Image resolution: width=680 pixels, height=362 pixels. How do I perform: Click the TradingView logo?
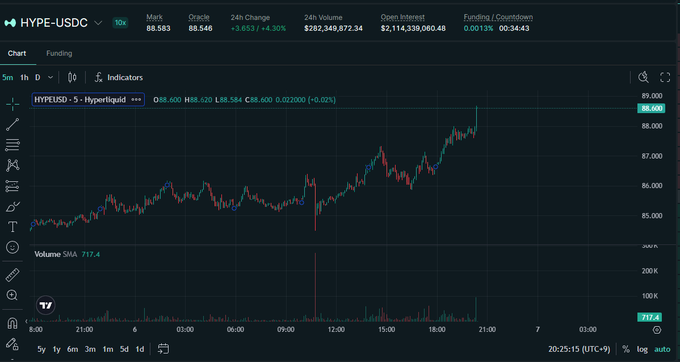tap(46, 305)
